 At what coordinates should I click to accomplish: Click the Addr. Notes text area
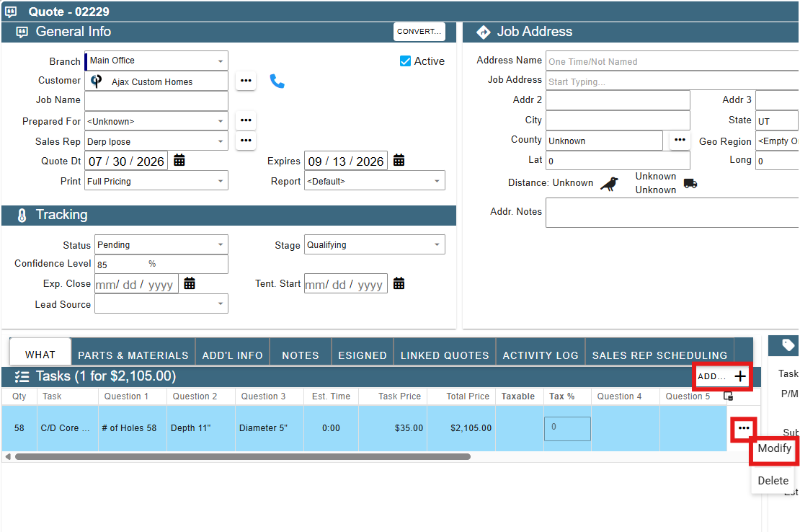(672, 213)
